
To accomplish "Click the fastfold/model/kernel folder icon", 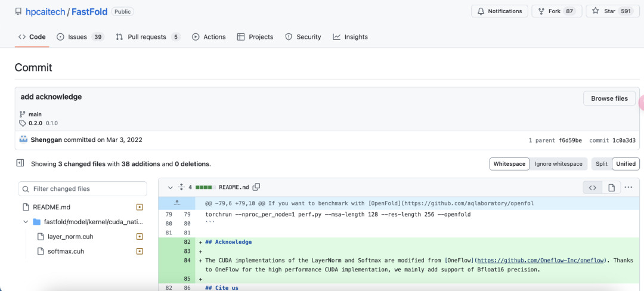I will pos(36,222).
